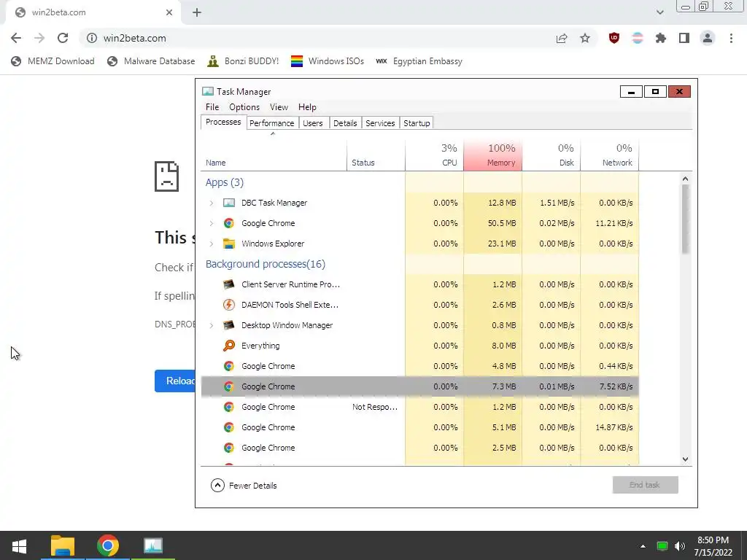Select the Client Server Runtime Process icon
Image resolution: width=747 pixels, height=560 pixels.
[229, 284]
